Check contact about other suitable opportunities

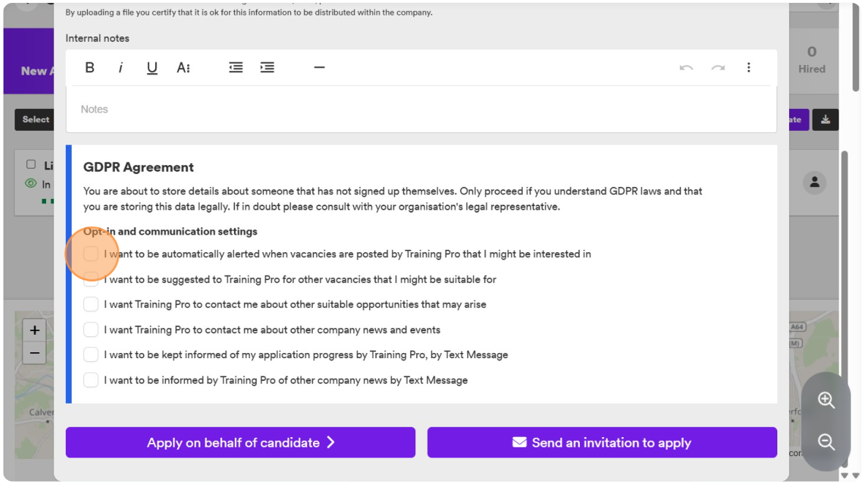pyautogui.click(x=91, y=304)
